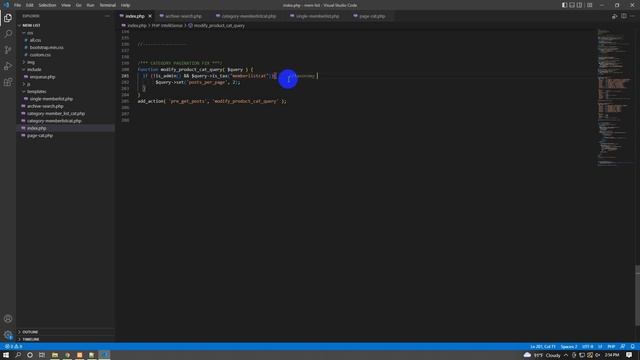Open the Help menu
The width and height of the screenshot is (640, 360).
[125, 5]
